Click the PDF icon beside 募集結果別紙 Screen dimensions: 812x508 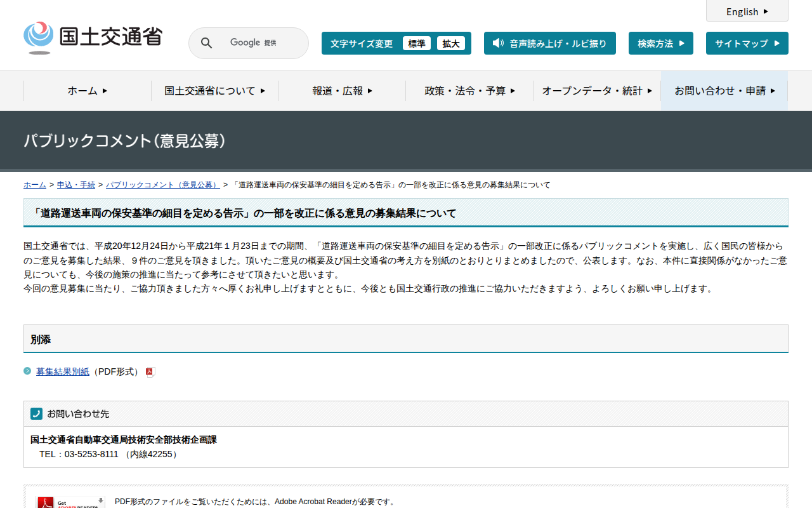(x=150, y=372)
